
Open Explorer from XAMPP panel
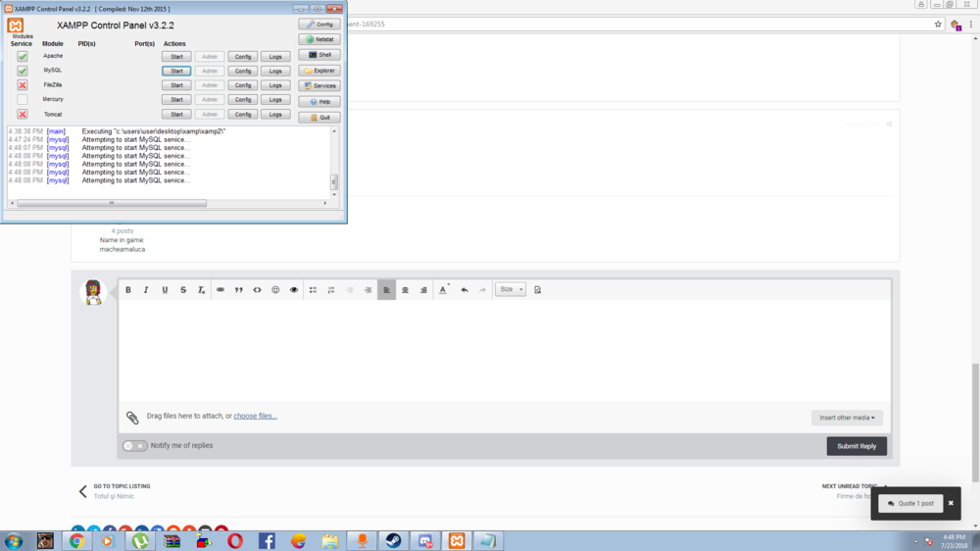click(x=319, y=71)
